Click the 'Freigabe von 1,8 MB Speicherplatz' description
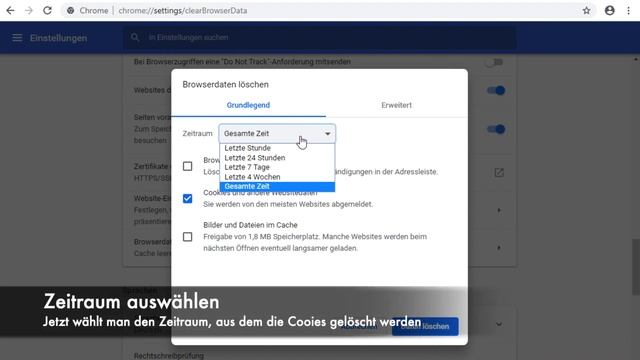 tap(315, 242)
